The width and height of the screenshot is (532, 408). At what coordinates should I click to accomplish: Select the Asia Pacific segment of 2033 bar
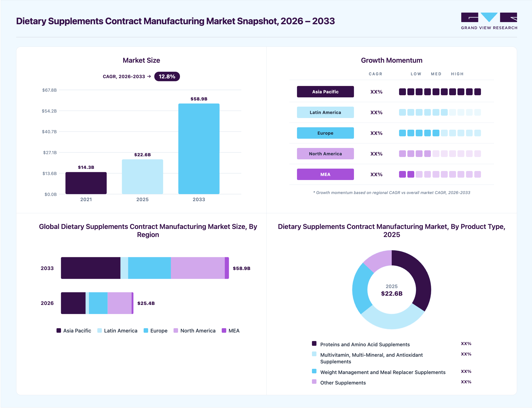(90, 268)
